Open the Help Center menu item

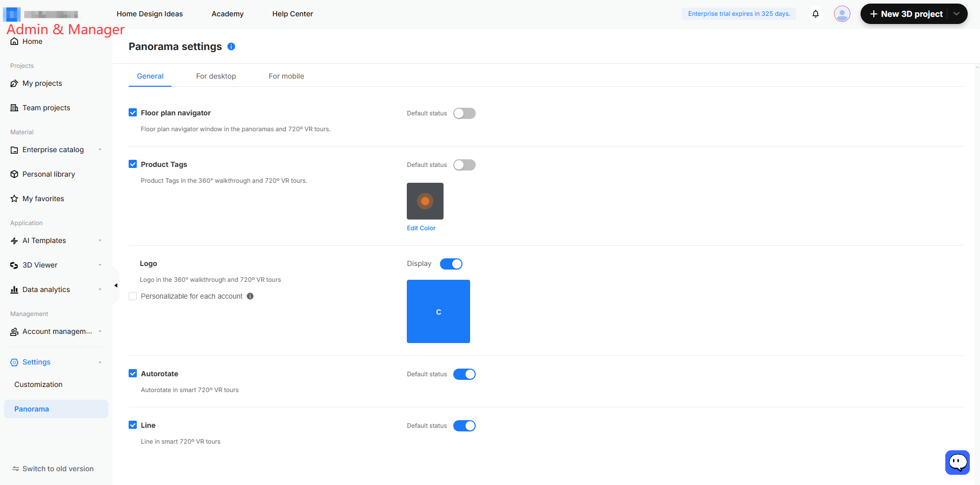click(292, 14)
